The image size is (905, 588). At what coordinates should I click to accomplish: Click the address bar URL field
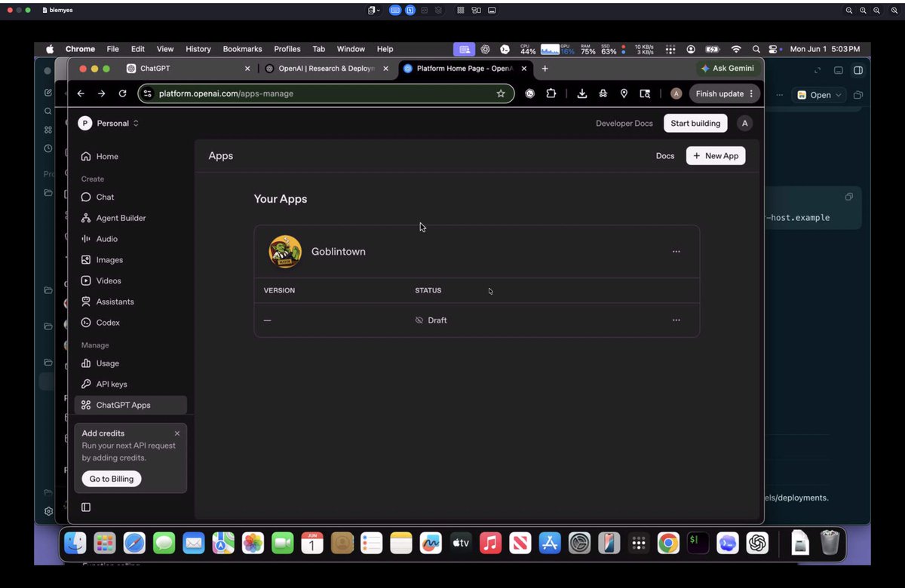pyautogui.click(x=324, y=93)
